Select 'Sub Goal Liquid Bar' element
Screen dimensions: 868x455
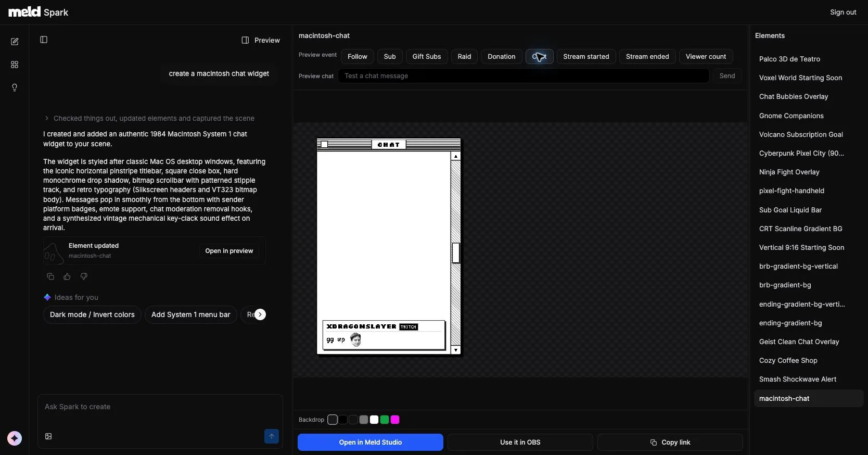pyautogui.click(x=809, y=210)
